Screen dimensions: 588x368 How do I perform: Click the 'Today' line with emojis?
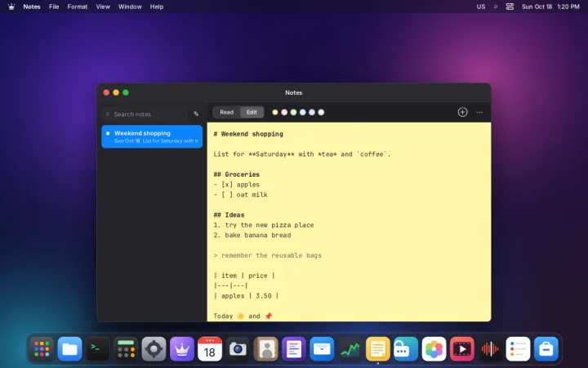click(x=243, y=316)
